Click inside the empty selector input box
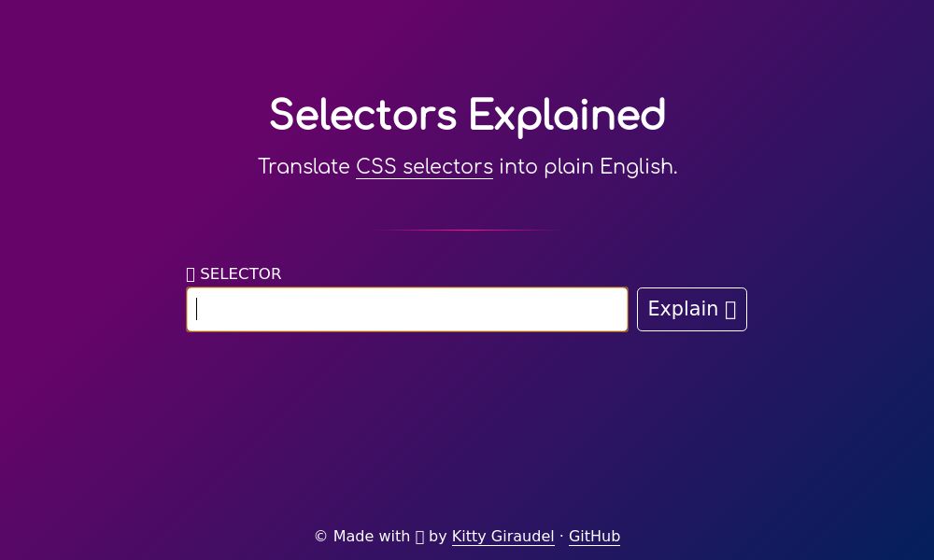The image size is (934, 560). [407, 309]
